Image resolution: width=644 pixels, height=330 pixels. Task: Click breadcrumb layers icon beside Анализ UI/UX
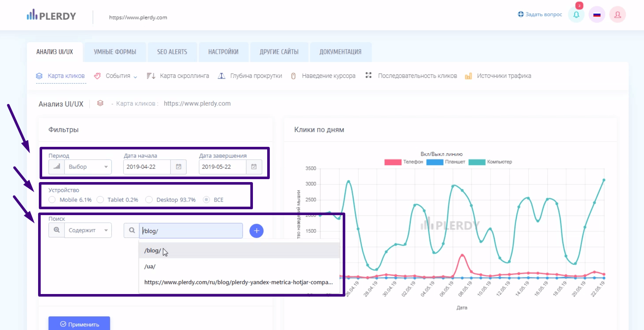click(x=100, y=104)
